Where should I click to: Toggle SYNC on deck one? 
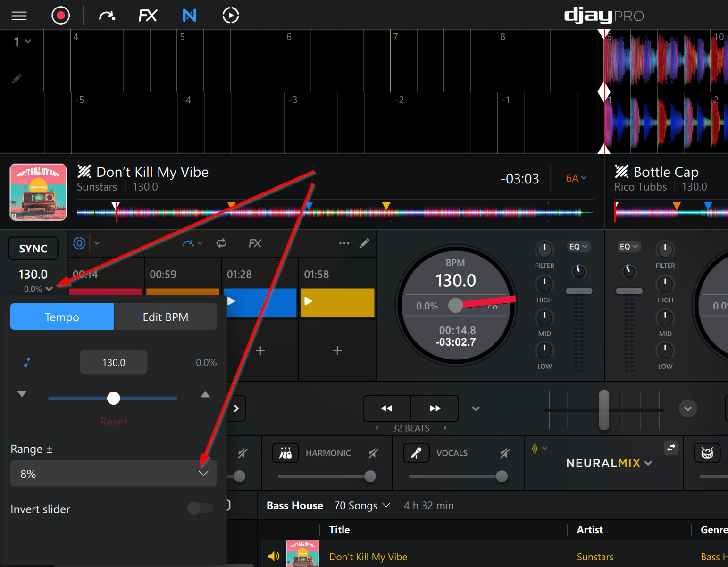tap(33, 249)
